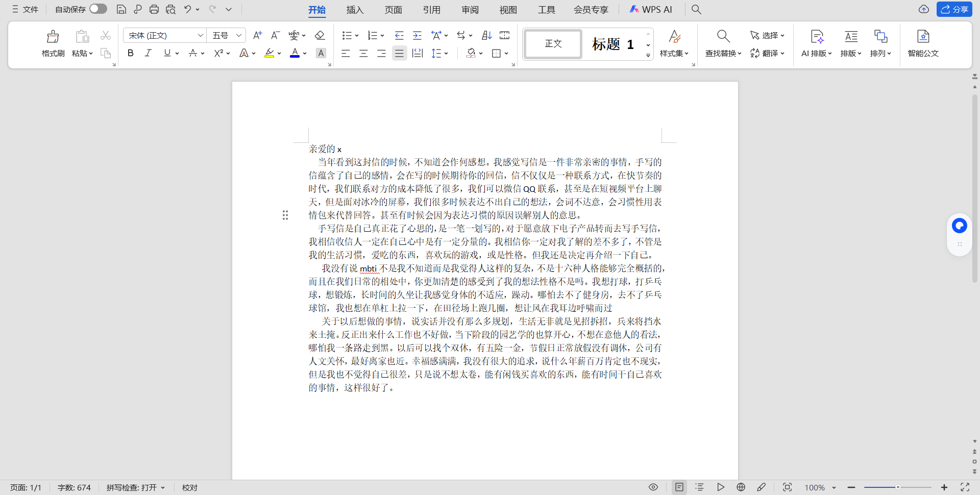Switch to web layout view in the status bar
This screenshot has height=495, width=980.
[x=741, y=487]
